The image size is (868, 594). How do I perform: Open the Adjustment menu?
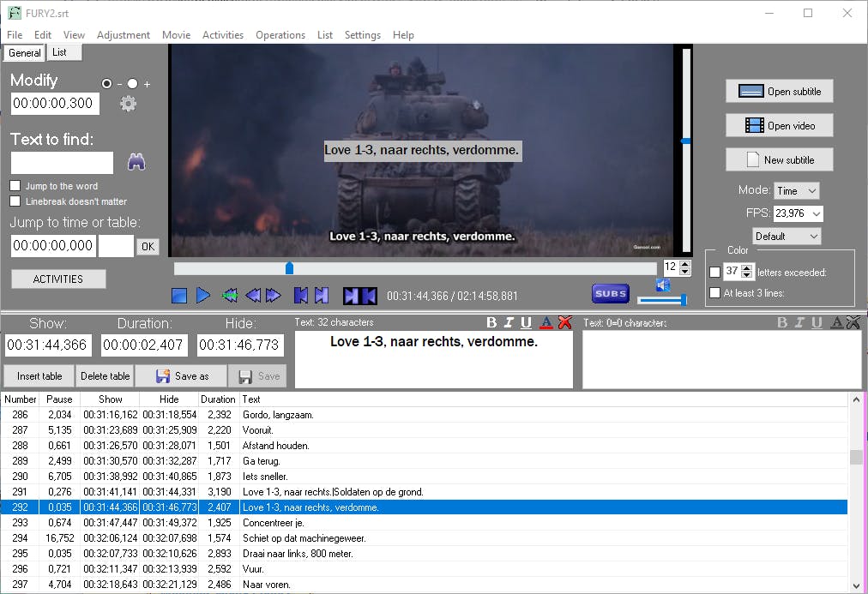(x=124, y=35)
